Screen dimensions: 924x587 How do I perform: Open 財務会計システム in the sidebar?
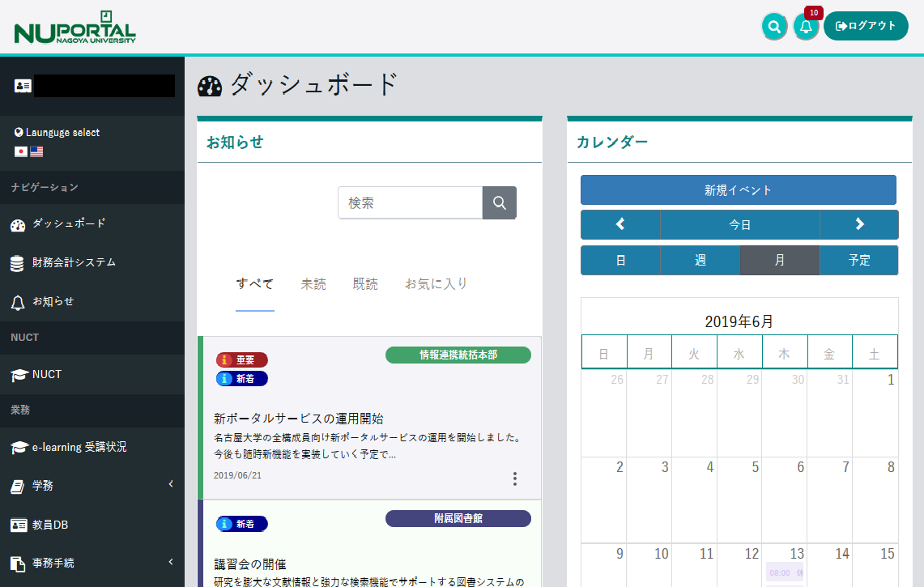pyautogui.click(x=73, y=262)
